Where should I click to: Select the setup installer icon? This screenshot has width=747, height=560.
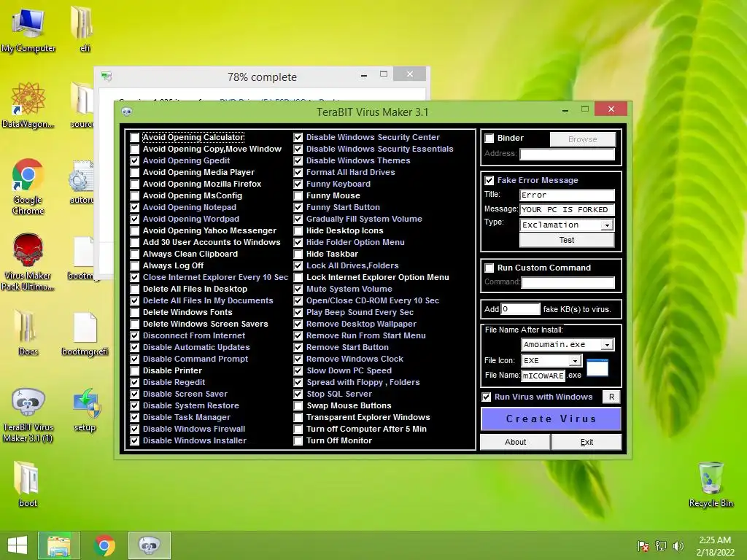pyautogui.click(x=85, y=410)
